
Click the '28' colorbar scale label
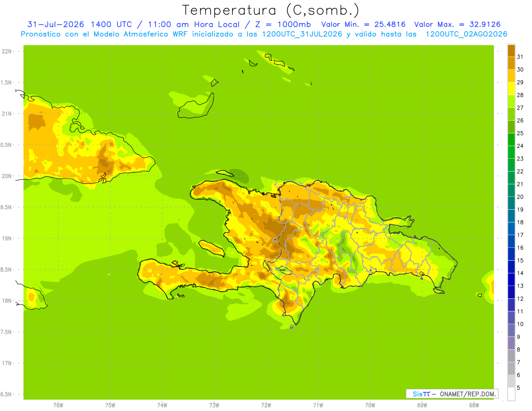point(520,95)
